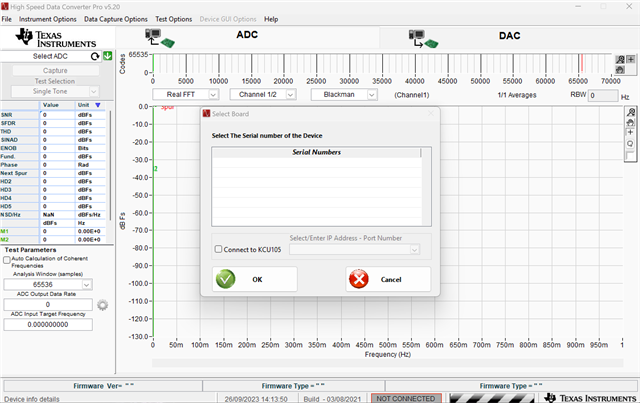Click the ADC Input Target Frequency field
The width and height of the screenshot is (640, 403).
(x=48, y=325)
